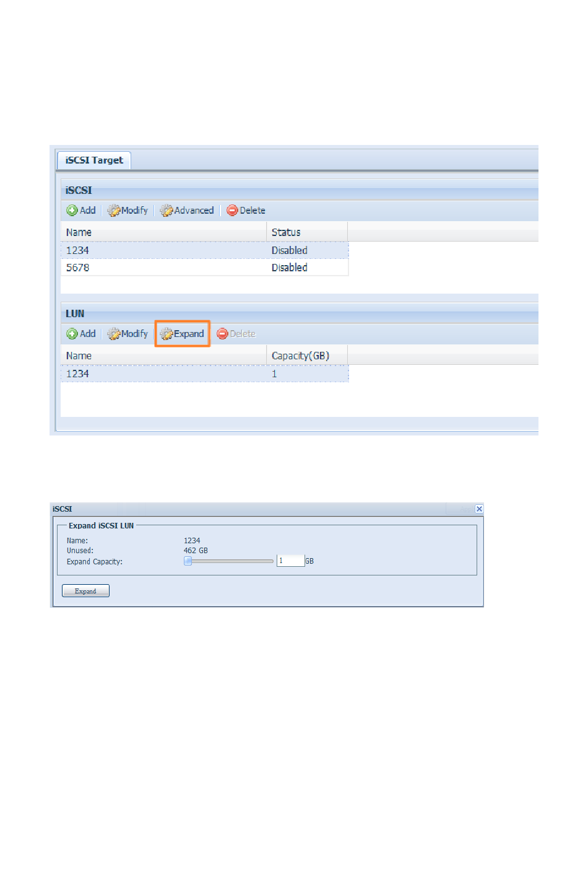Select iSCSI target row 5678
This screenshot has width=588, height=879.
point(204,268)
